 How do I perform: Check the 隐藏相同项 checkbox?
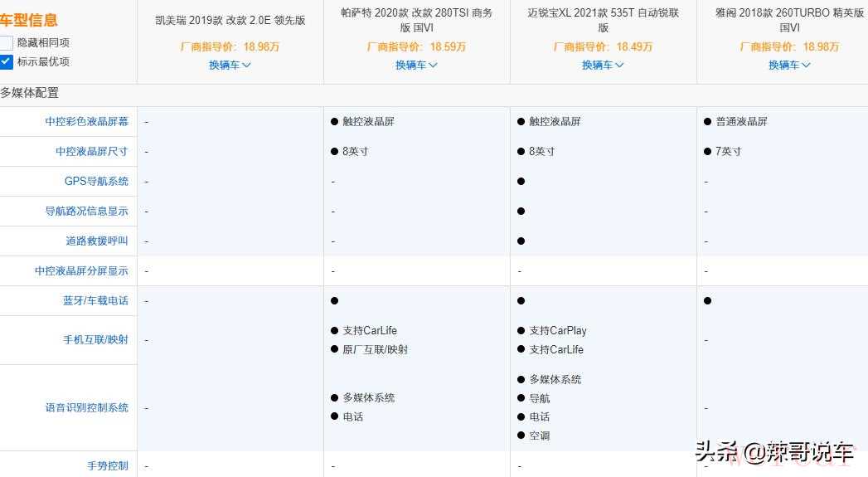click(6, 42)
